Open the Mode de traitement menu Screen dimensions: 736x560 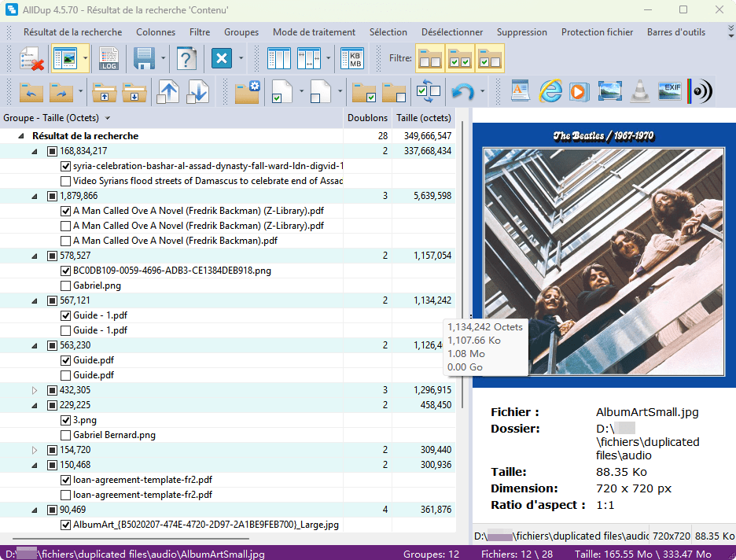(x=314, y=32)
